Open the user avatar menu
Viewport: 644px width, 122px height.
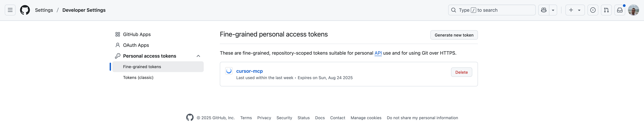pos(634,10)
